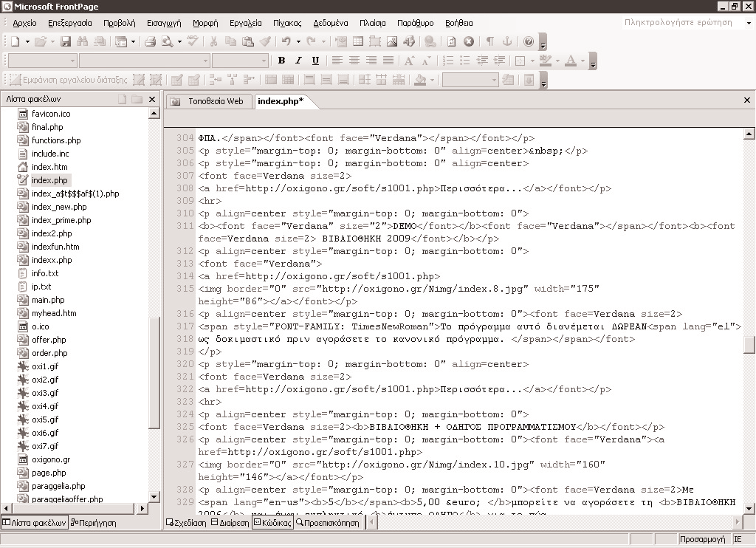The height and width of the screenshot is (548, 756).
Task: Click the folder list scroll down arrow
Action: point(154,497)
